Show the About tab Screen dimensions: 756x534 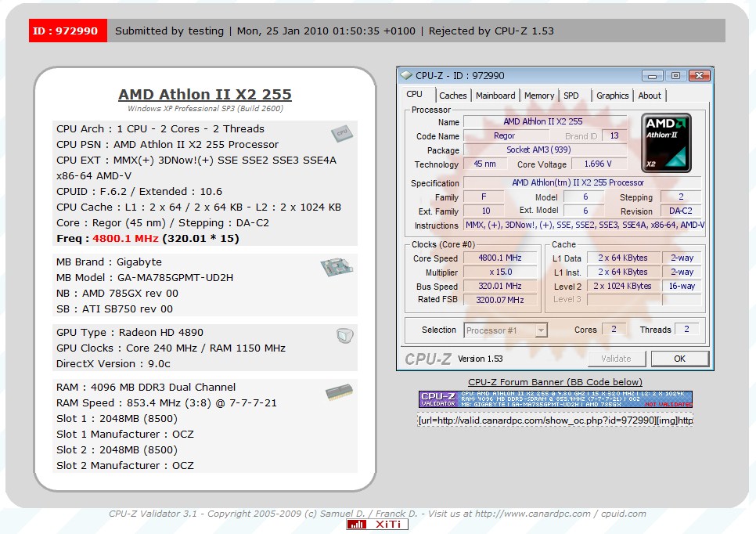650,96
